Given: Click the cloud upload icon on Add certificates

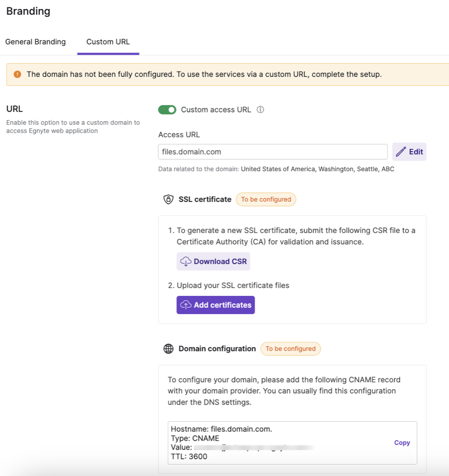Looking at the screenshot, I should point(186,305).
